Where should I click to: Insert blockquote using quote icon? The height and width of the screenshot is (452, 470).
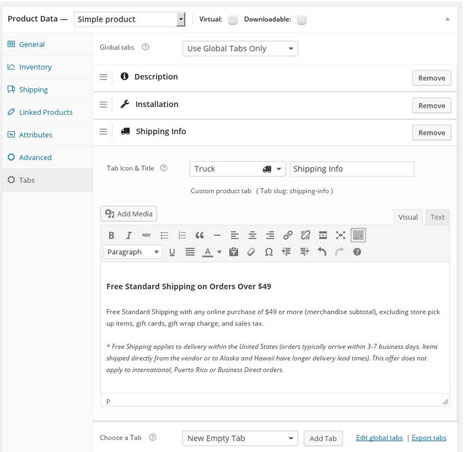pyautogui.click(x=199, y=236)
